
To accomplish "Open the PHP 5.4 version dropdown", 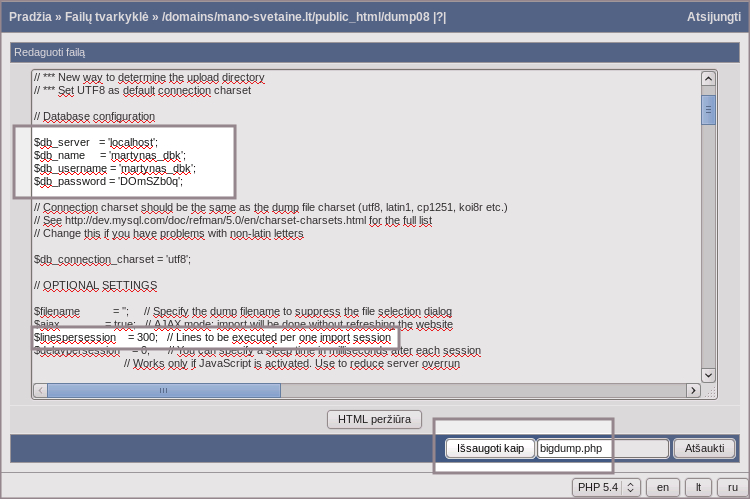I will [605, 487].
